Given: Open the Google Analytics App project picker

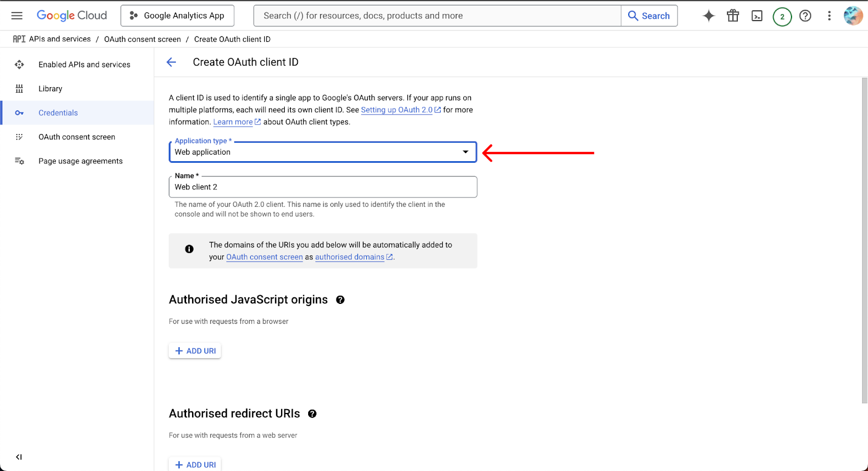Looking at the screenshot, I should 177,16.
